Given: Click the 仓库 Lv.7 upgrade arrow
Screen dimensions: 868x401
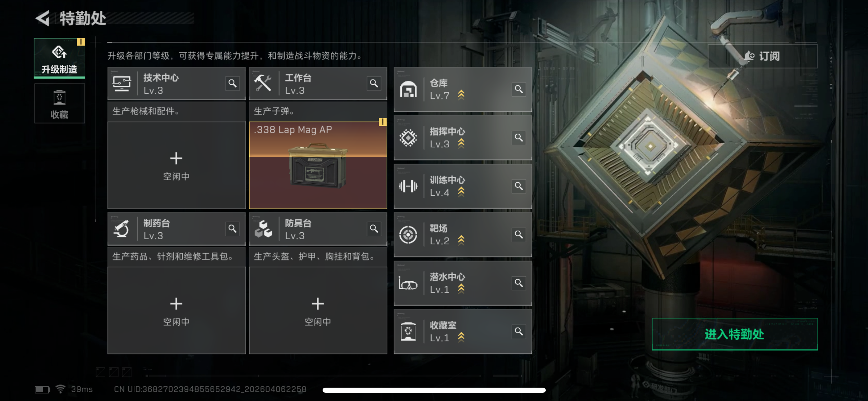Looking at the screenshot, I should click(x=461, y=95).
